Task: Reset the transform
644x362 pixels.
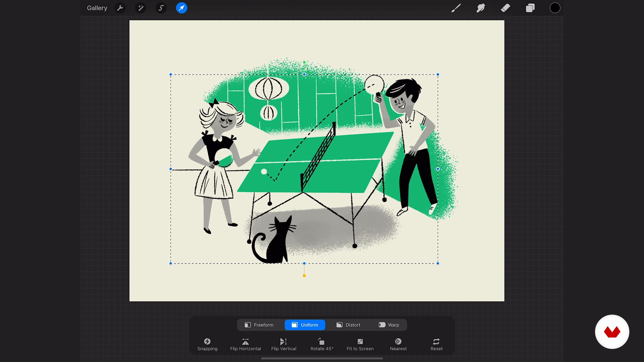Action: point(436,345)
